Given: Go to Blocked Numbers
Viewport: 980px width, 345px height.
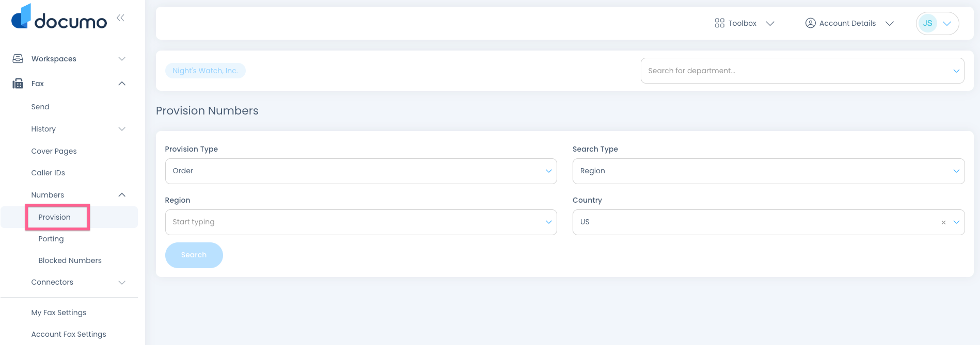Looking at the screenshot, I should [x=70, y=260].
